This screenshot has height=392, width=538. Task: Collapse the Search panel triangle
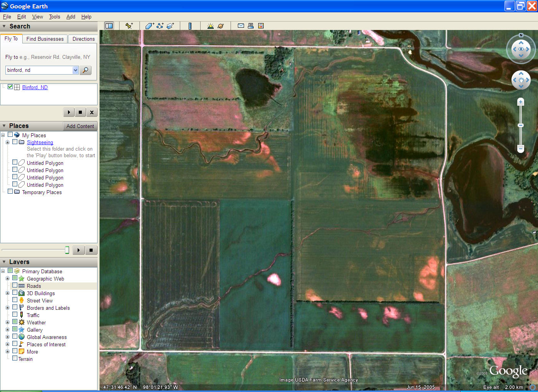(4, 26)
